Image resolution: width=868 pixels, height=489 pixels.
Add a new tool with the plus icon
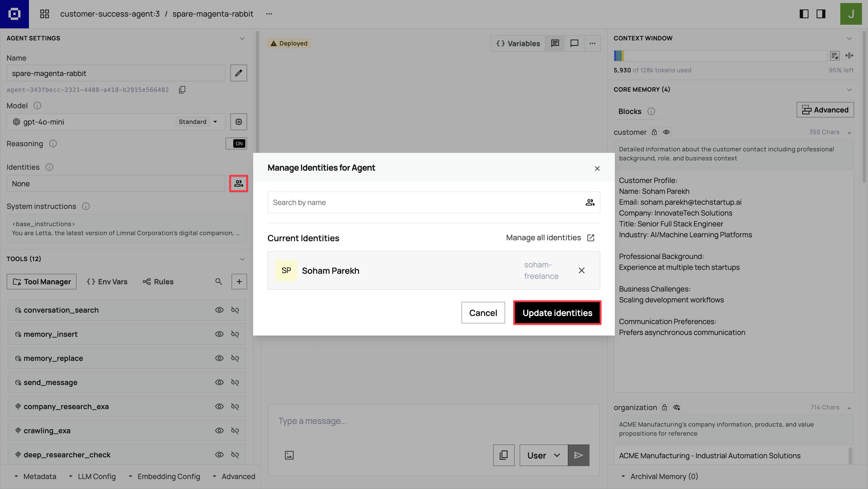pos(239,281)
